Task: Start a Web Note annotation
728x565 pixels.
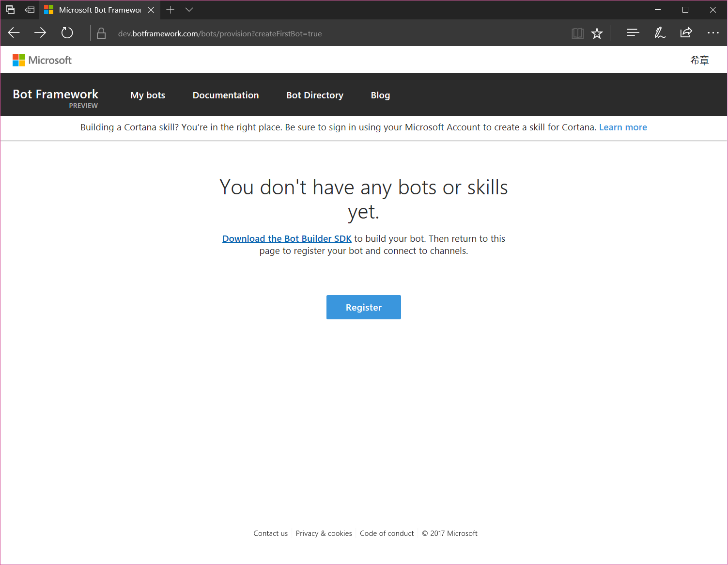Action: 660,32
